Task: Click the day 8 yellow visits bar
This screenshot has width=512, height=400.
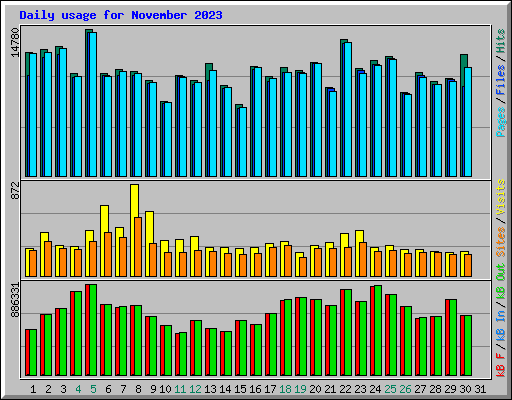Action: tap(134, 230)
